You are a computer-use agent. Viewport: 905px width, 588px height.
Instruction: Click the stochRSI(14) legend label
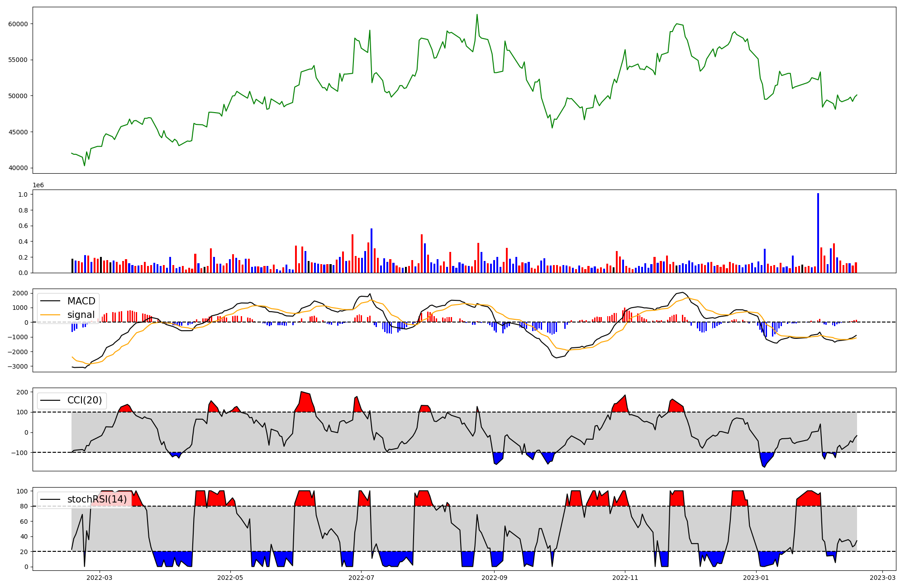(x=97, y=499)
